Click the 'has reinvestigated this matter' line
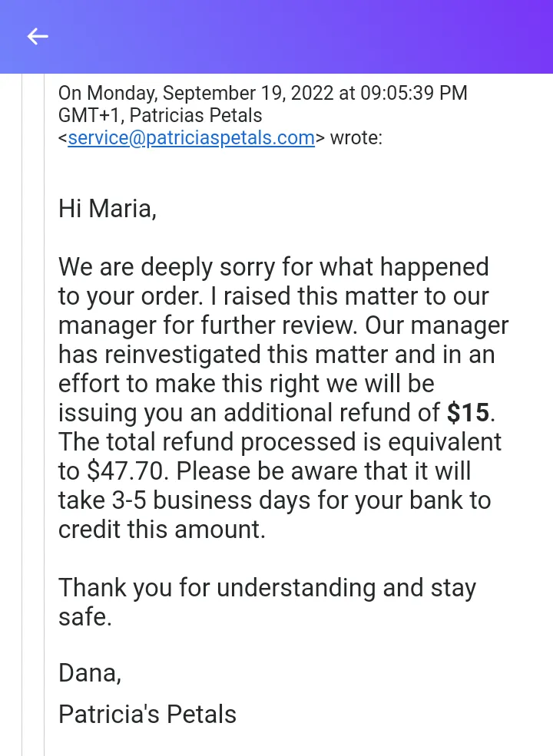This screenshot has height=756, width=553. [276, 355]
